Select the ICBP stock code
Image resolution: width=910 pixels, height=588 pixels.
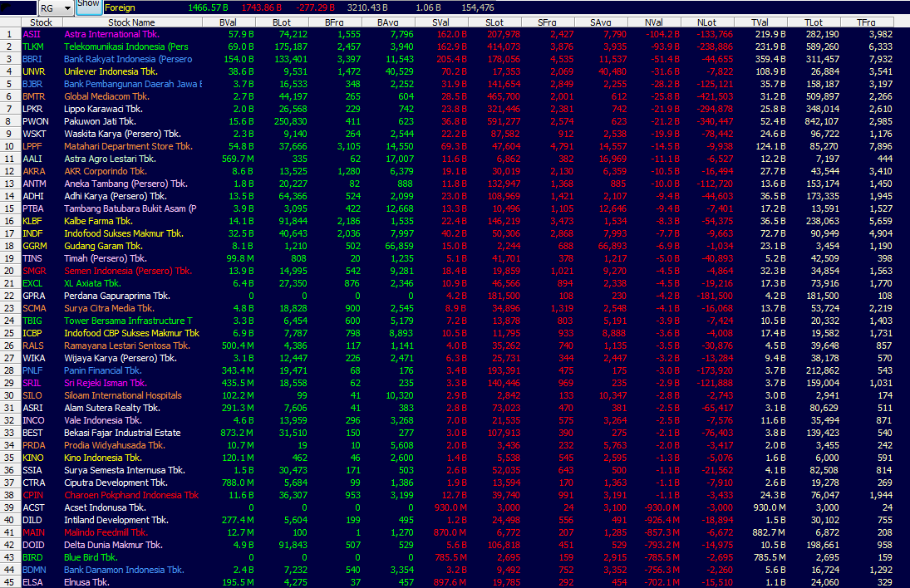[32, 333]
